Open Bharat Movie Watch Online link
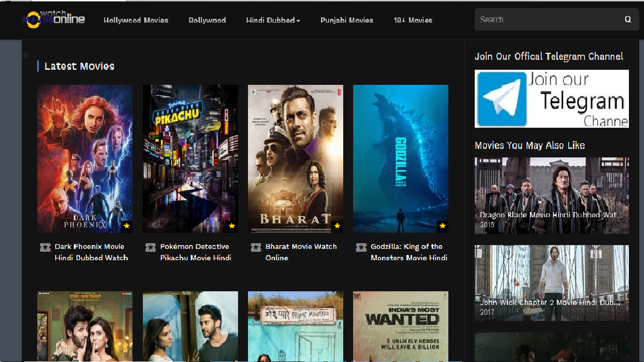The image size is (644, 362). pyautogui.click(x=301, y=252)
